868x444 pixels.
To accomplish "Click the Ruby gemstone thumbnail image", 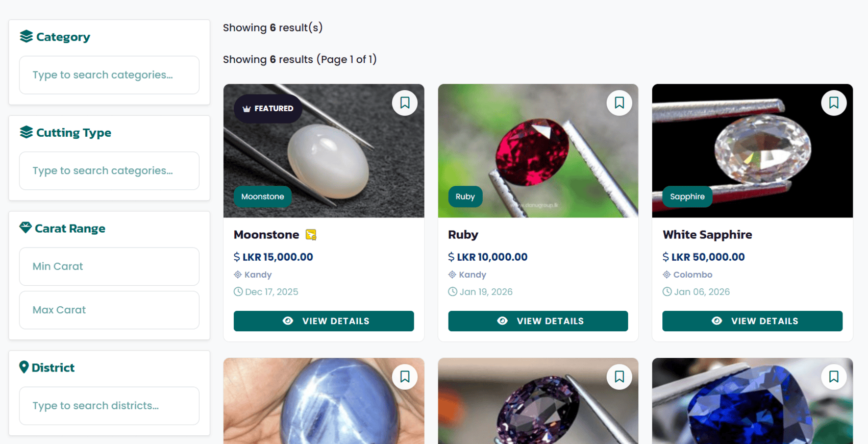I will [537, 151].
